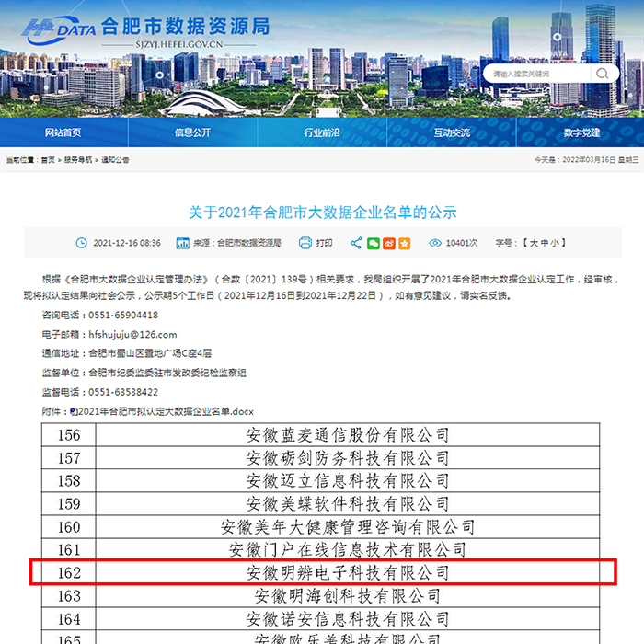The width and height of the screenshot is (644, 644).
Task: Click the share icon in article toolbar
Action: (x=356, y=243)
